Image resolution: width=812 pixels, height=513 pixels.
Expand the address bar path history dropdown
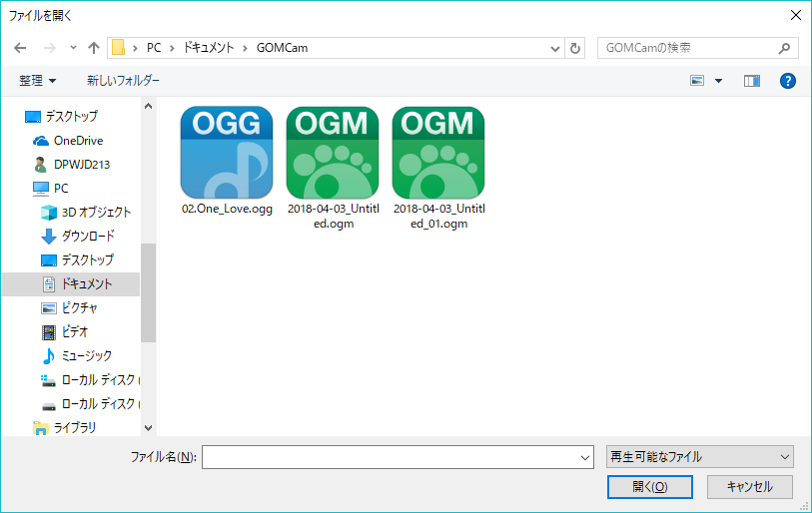[x=556, y=48]
